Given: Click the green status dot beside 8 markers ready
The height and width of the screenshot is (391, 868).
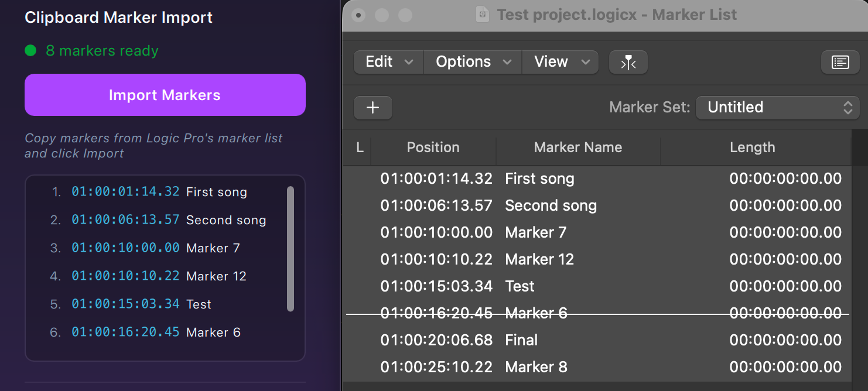Looking at the screenshot, I should tap(30, 51).
